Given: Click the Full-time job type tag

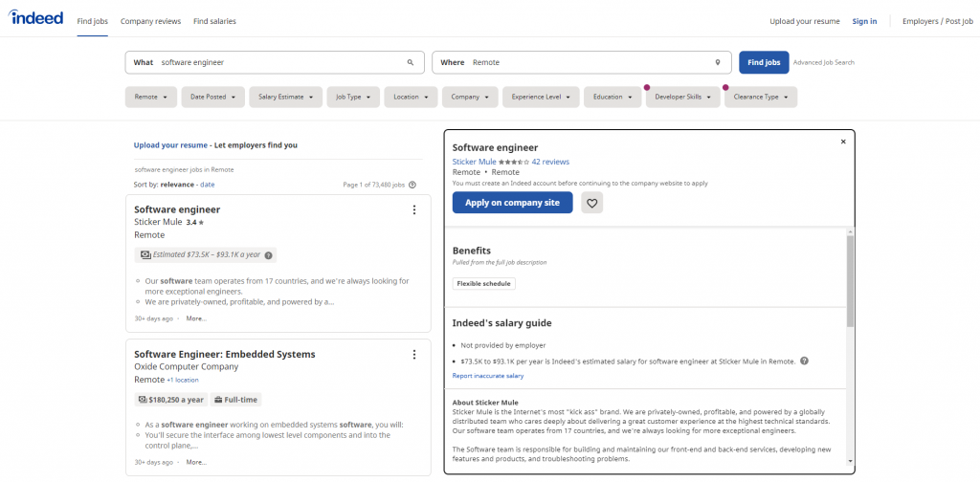Looking at the screenshot, I should 235,400.
